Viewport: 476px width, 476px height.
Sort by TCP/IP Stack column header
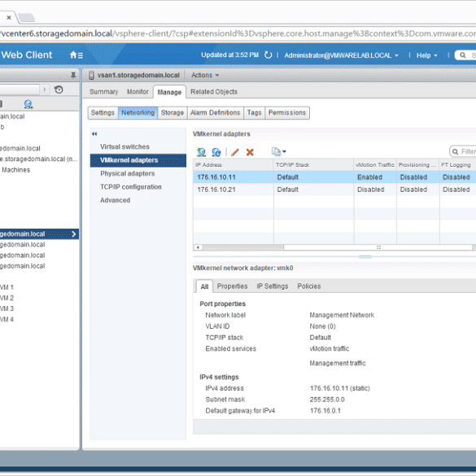pyautogui.click(x=313, y=165)
